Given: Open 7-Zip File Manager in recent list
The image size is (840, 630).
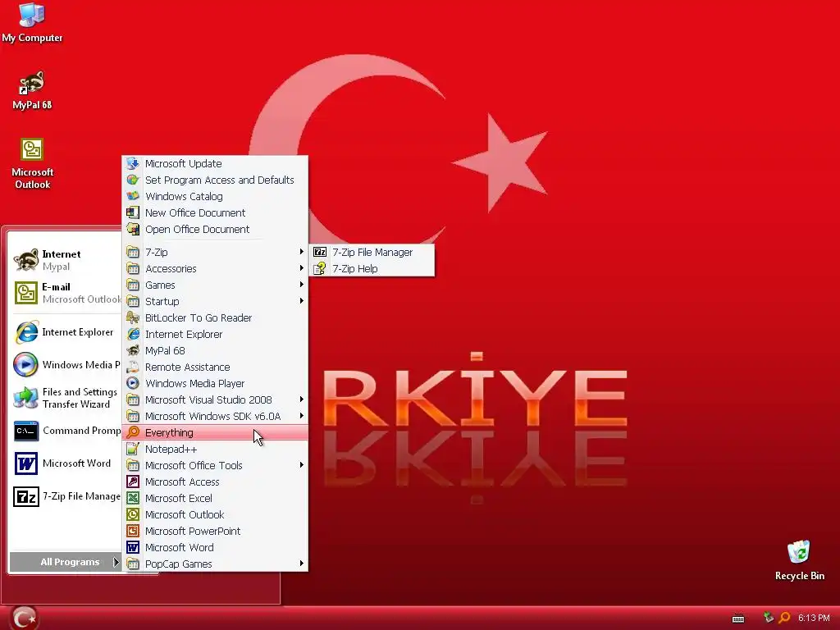Looking at the screenshot, I should tap(66, 496).
